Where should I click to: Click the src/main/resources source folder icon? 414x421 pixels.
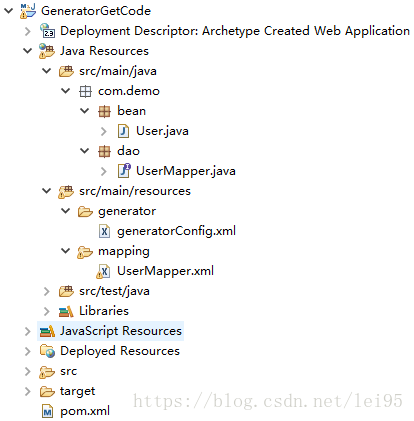(66, 192)
